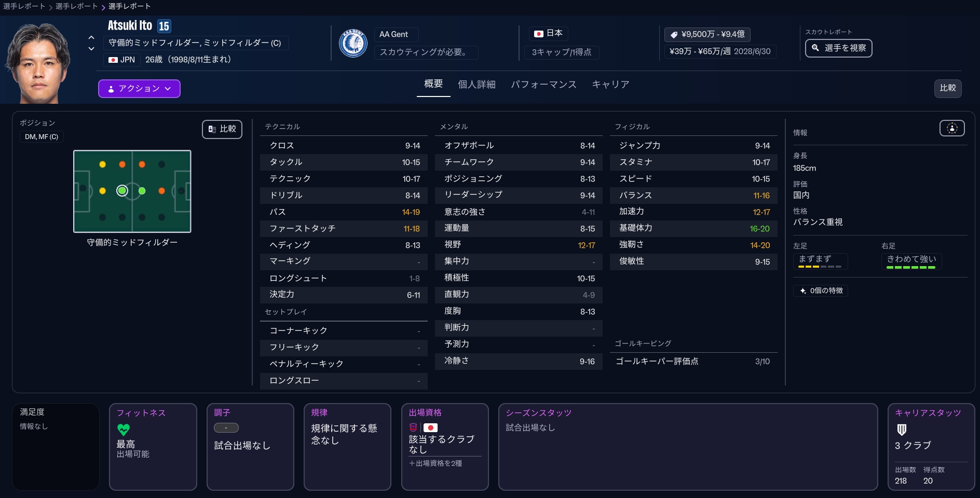Select the green central midfield dot on pitch
Image resolution: width=980 pixels, height=498 pixels.
tap(142, 191)
